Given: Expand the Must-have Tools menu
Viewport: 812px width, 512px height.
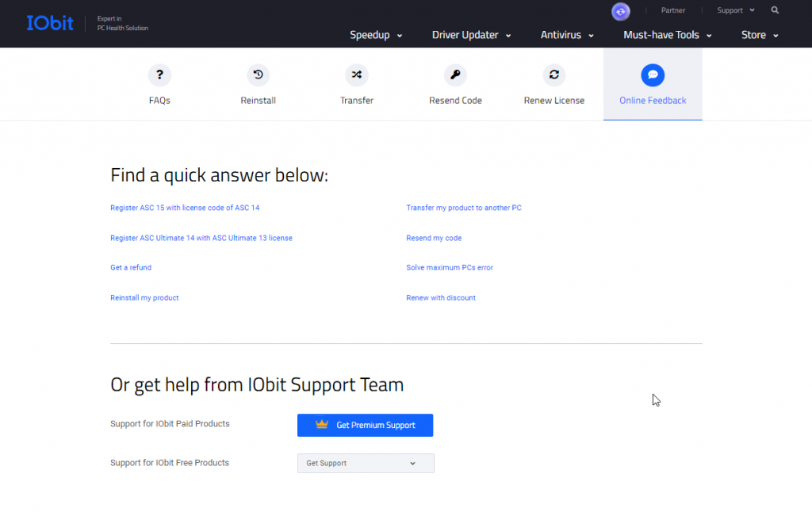Looking at the screenshot, I should click(x=668, y=35).
